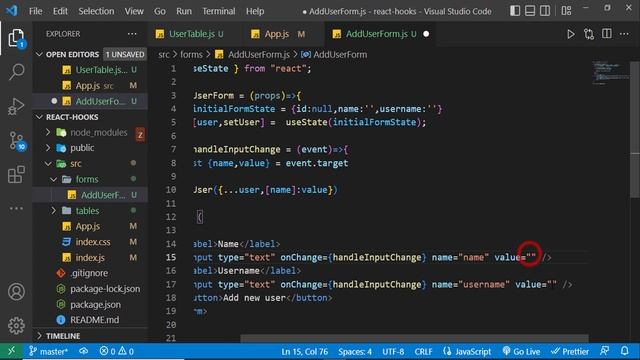Open remote window indicator in status bar
This screenshot has width=640, height=360.
(11, 351)
